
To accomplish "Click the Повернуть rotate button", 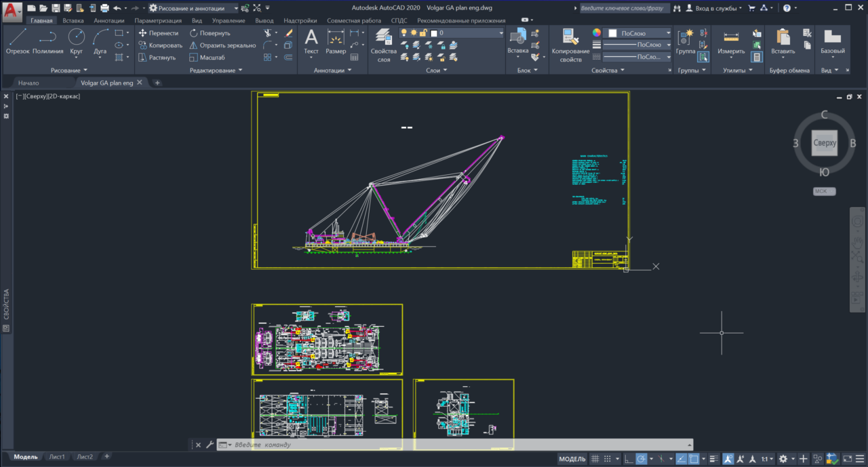I will pyautogui.click(x=210, y=33).
